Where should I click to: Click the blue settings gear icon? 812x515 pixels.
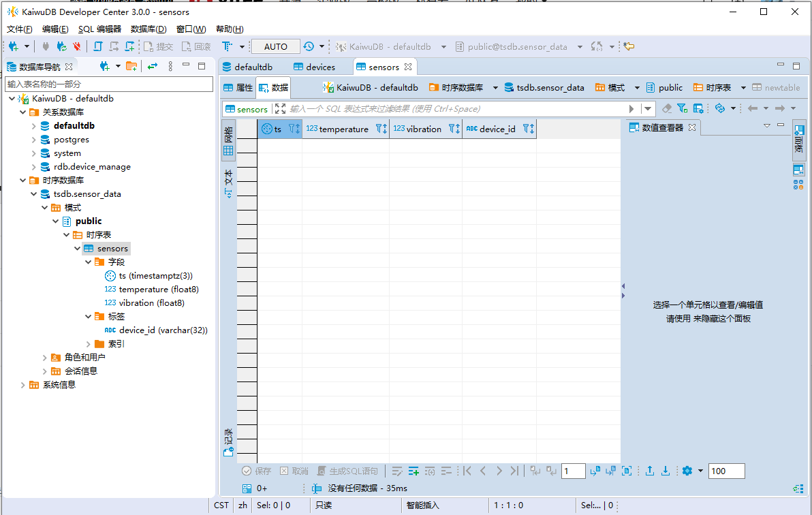pyautogui.click(x=687, y=471)
